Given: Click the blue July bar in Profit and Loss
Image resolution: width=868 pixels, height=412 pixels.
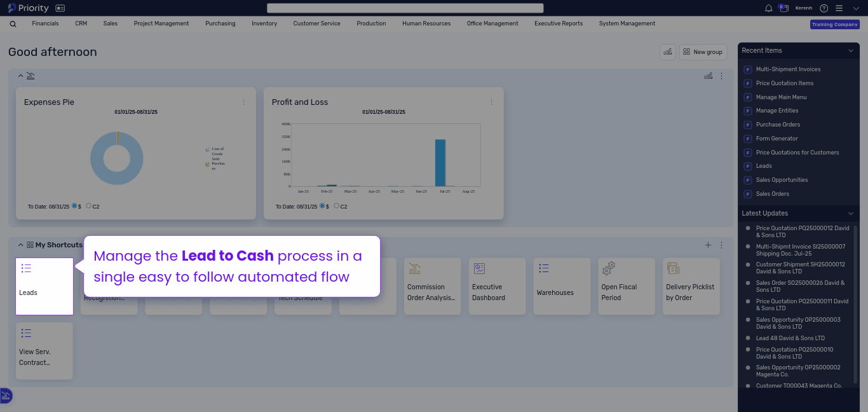Looking at the screenshot, I should pyautogui.click(x=440, y=163).
